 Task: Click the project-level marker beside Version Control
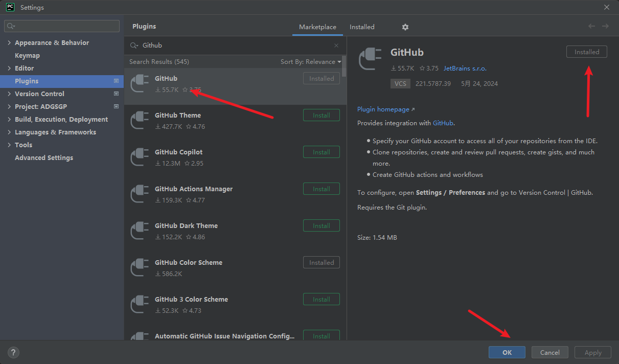click(116, 94)
